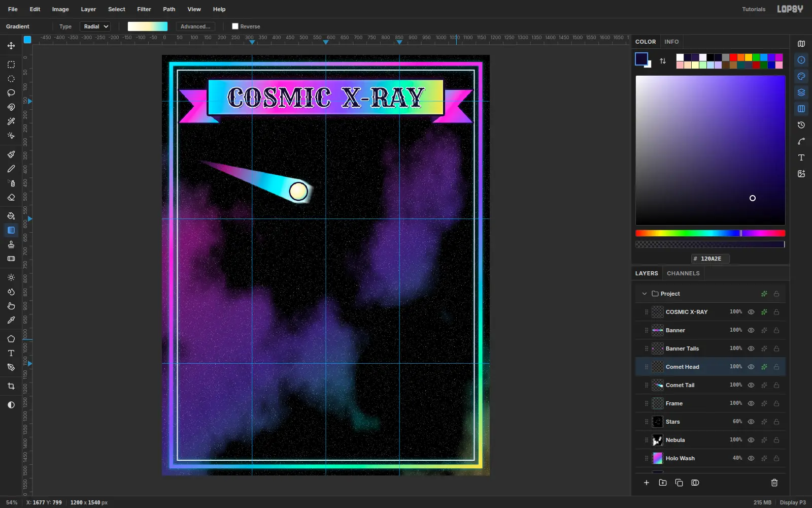Switch to the Channels tab
Image resolution: width=812 pixels, height=508 pixels.
click(683, 273)
